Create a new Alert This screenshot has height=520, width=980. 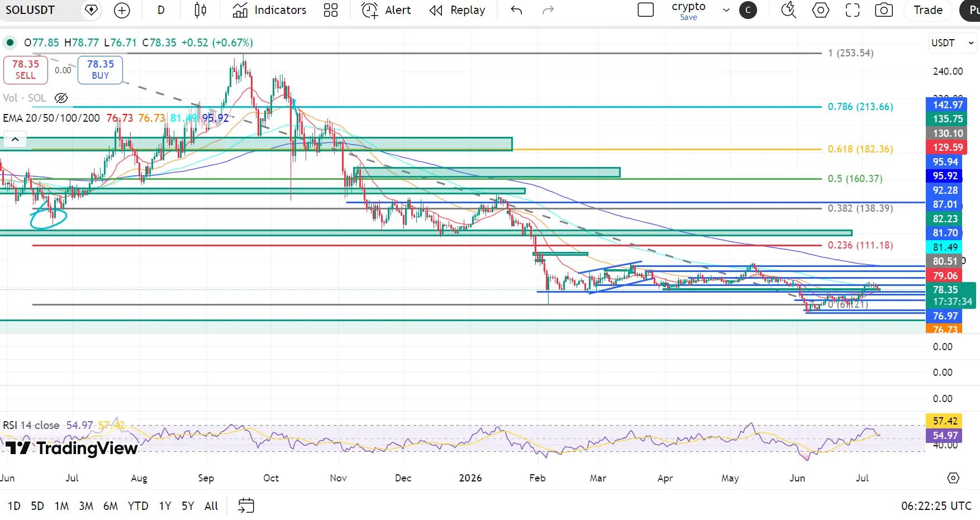386,10
